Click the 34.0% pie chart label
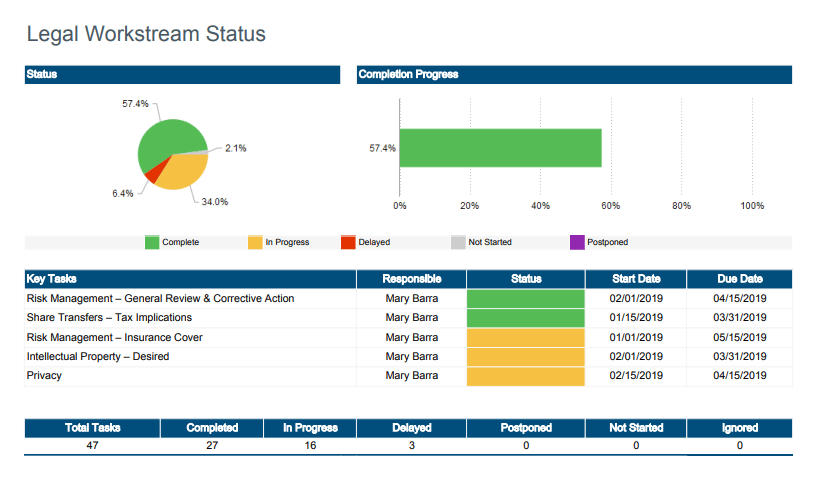Image resolution: width=820 pixels, height=498 pixels. [215, 202]
